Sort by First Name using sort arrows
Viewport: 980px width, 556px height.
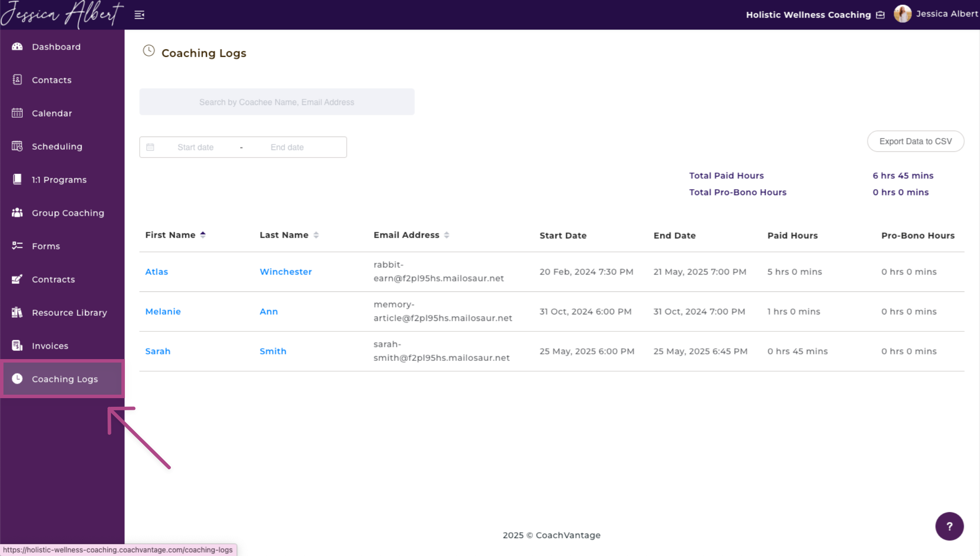(x=203, y=235)
